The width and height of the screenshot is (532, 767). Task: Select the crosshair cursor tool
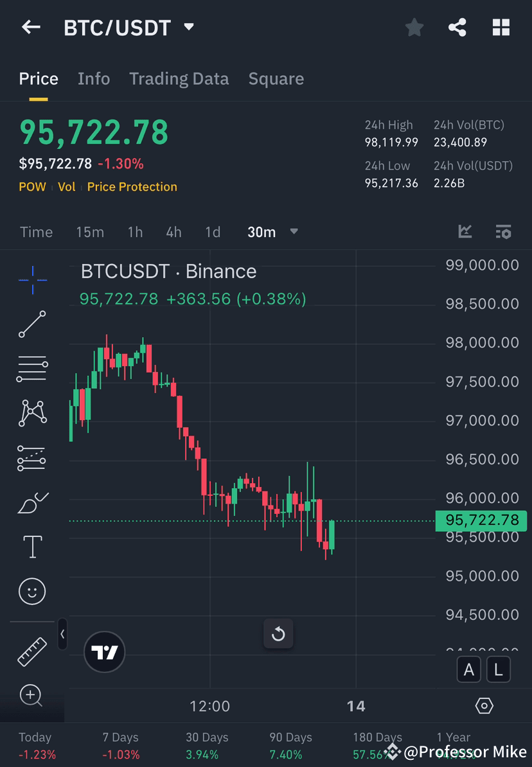pyautogui.click(x=32, y=279)
